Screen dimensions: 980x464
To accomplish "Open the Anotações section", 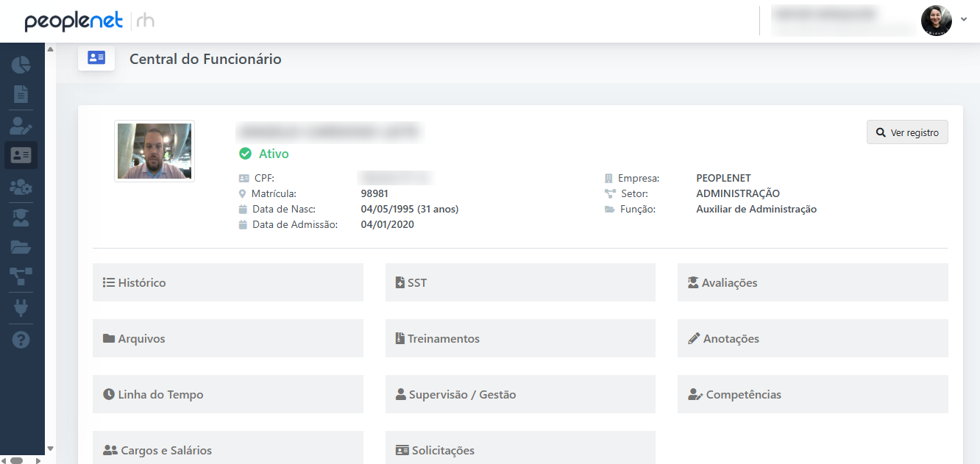I will (813, 338).
